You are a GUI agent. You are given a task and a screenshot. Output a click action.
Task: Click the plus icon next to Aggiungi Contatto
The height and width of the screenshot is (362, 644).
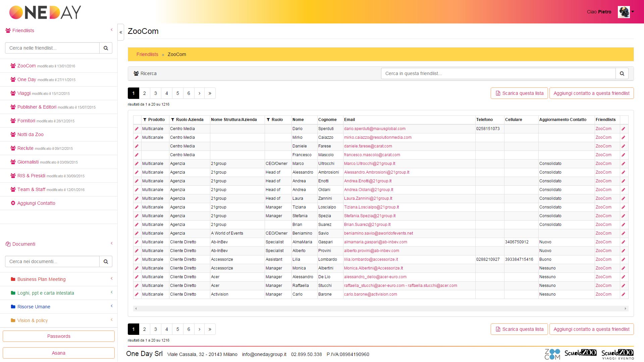[13, 203]
